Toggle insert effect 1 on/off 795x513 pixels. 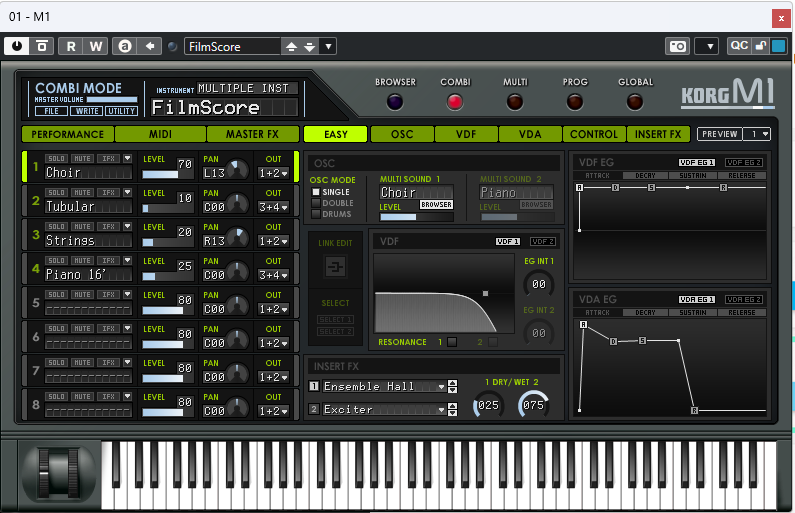click(x=314, y=386)
